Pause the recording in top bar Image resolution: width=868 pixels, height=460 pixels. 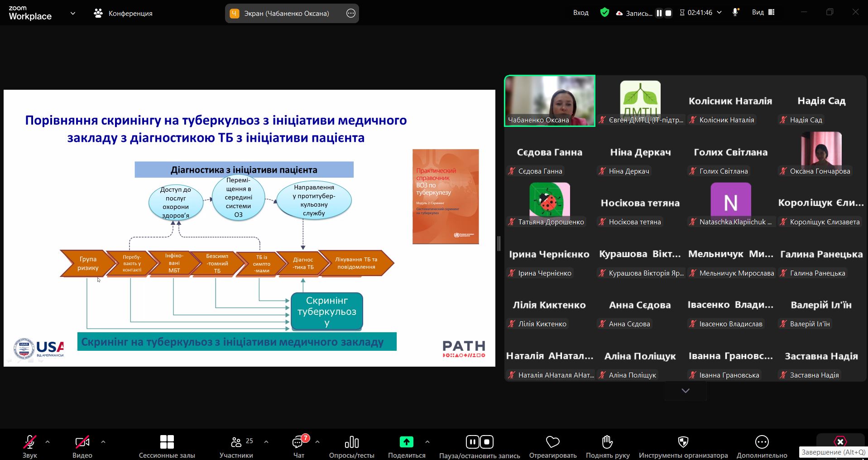pyautogui.click(x=659, y=13)
